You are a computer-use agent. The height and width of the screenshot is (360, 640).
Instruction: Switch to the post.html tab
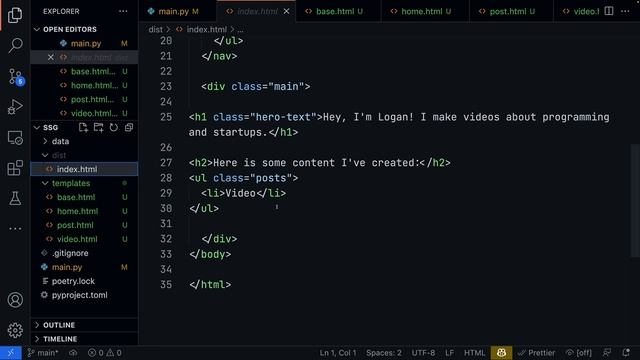pos(512,11)
